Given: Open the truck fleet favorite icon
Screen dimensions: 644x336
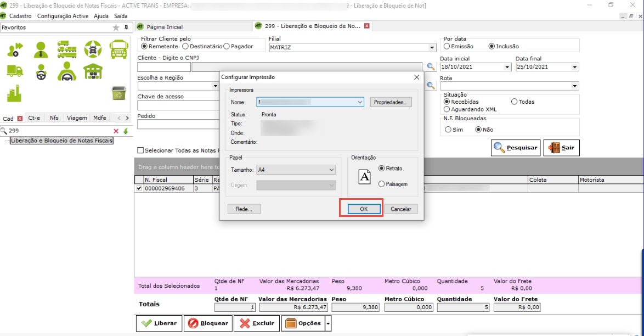Looking at the screenshot, I should tap(66, 49).
